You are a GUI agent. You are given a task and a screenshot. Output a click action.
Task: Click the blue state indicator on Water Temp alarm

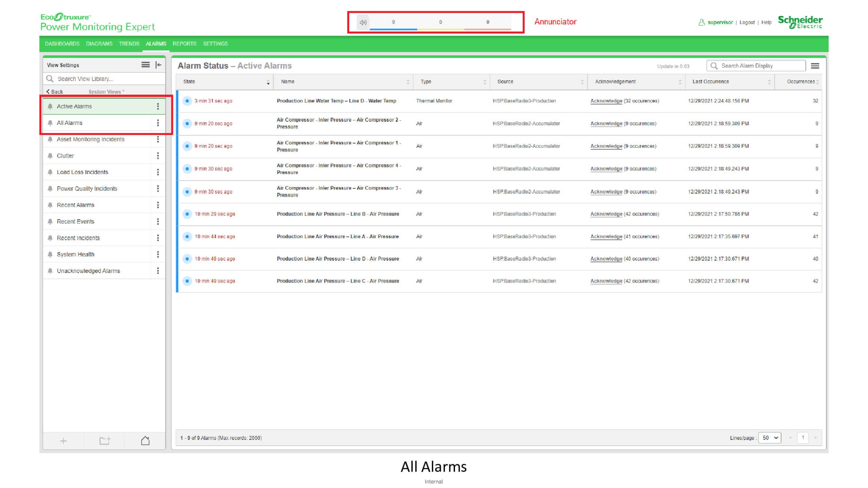pyautogui.click(x=187, y=101)
